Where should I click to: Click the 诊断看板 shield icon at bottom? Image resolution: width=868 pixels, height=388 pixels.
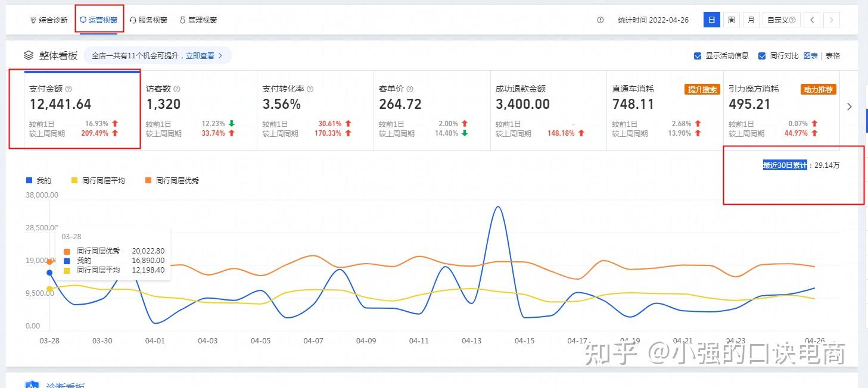tap(31, 384)
